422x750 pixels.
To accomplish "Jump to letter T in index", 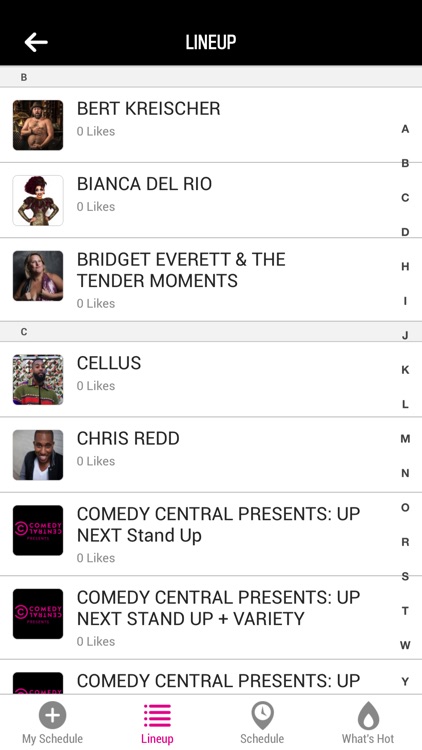I will (x=405, y=611).
